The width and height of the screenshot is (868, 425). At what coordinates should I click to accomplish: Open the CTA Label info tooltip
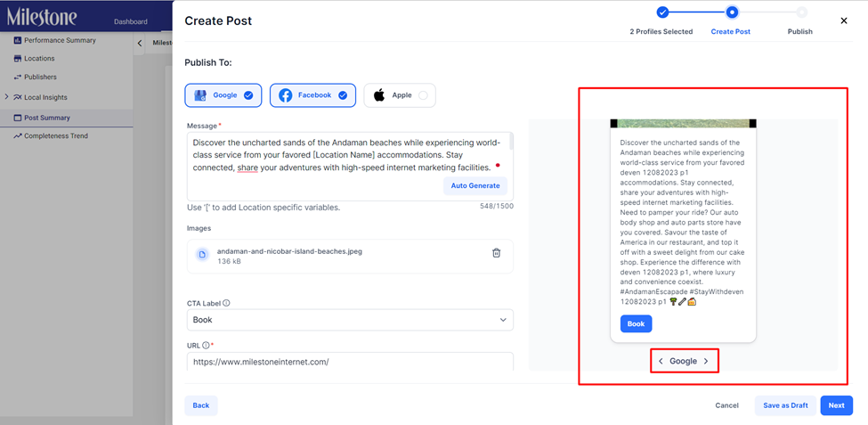click(x=226, y=303)
